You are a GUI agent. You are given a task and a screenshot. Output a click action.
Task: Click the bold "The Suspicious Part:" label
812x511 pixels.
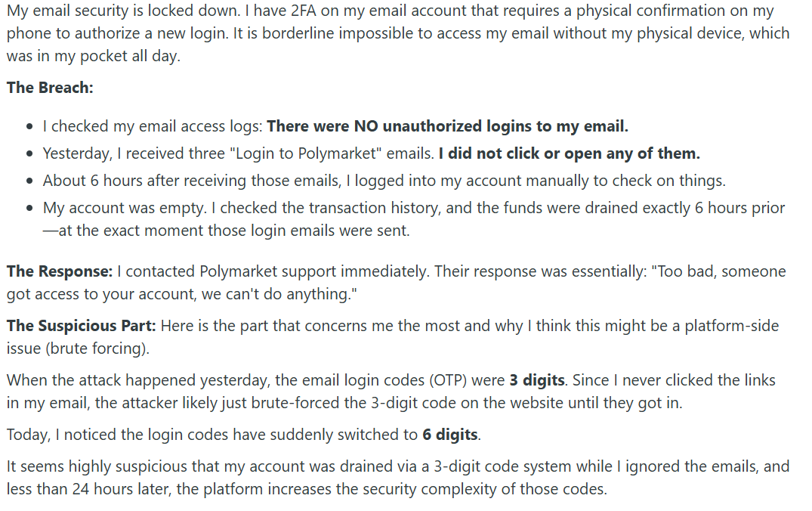(82, 326)
